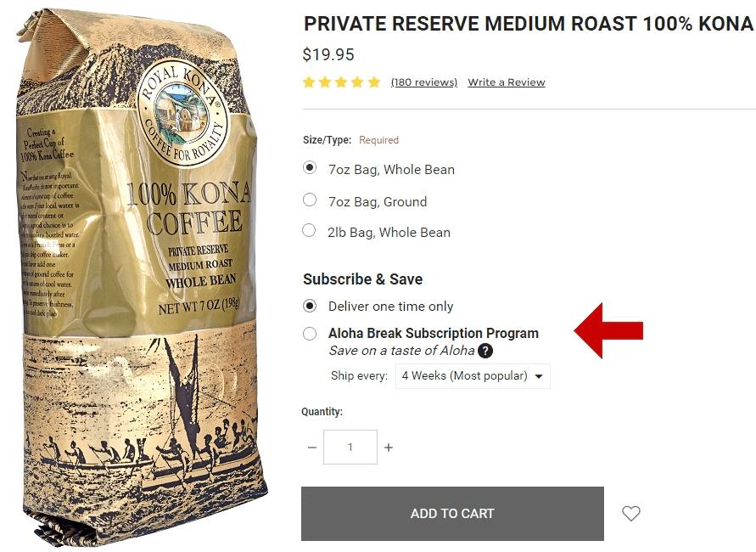Click the quantity input field

(350, 448)
